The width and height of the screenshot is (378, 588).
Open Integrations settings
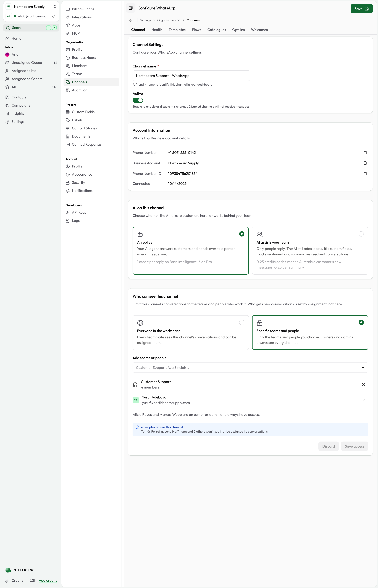point(91,17)
